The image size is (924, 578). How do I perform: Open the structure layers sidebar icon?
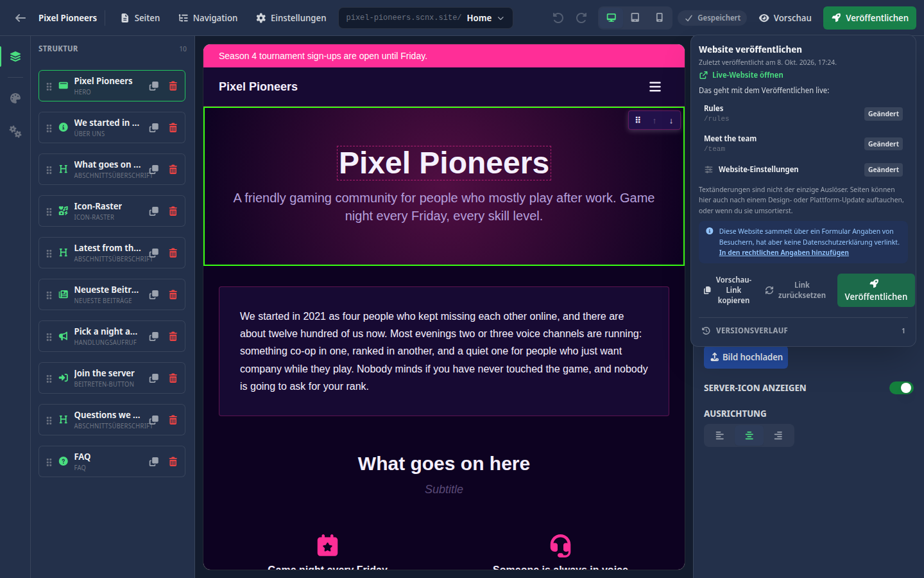coord(15,57)
